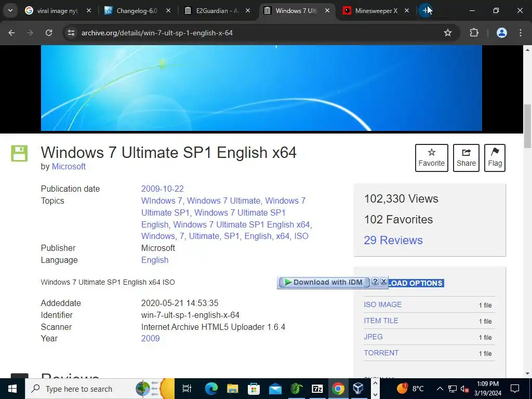Screen dimensions: 532x399
Task: Click the green floppy software icon
Action: 19,153
